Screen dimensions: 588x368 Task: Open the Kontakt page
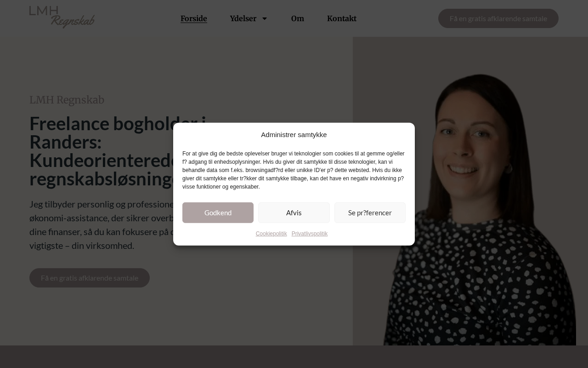click(342, 18)
